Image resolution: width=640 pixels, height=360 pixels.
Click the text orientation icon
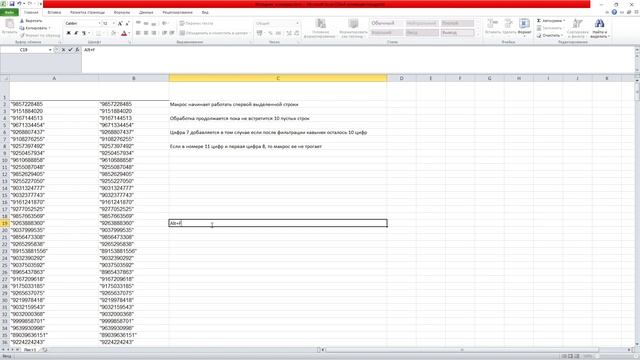tap(165, 24)
